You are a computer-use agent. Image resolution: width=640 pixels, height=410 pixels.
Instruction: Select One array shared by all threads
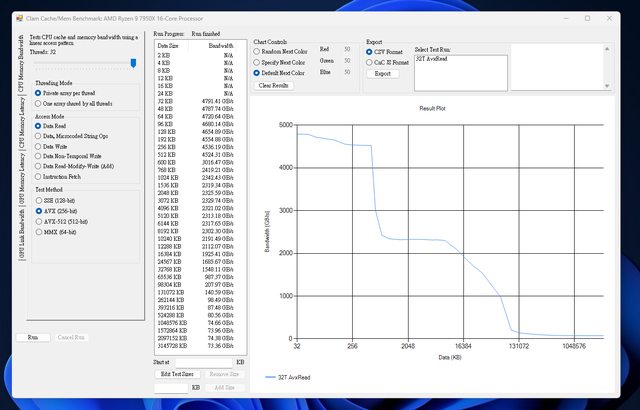(x=38, y=103)
